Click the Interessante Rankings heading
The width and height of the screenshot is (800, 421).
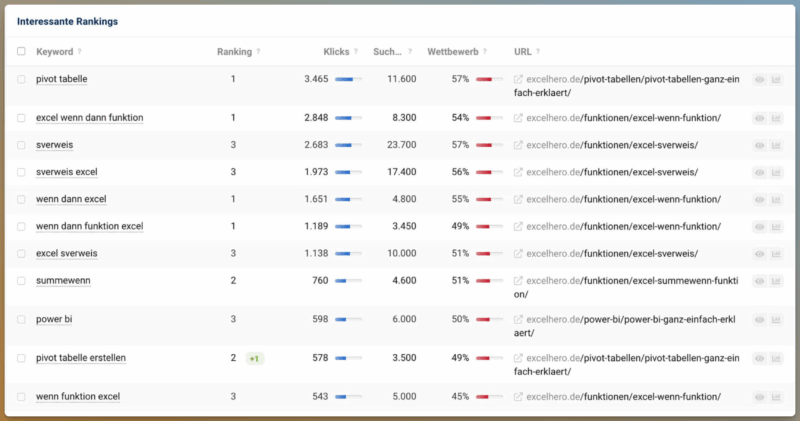click(x=67, y=21)
